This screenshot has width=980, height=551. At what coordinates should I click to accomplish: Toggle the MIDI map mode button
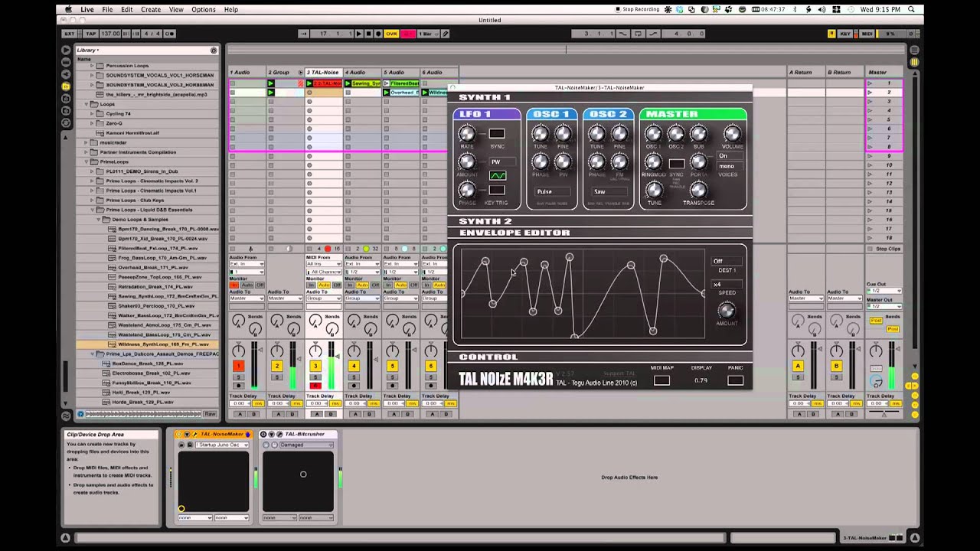(867, 34)
